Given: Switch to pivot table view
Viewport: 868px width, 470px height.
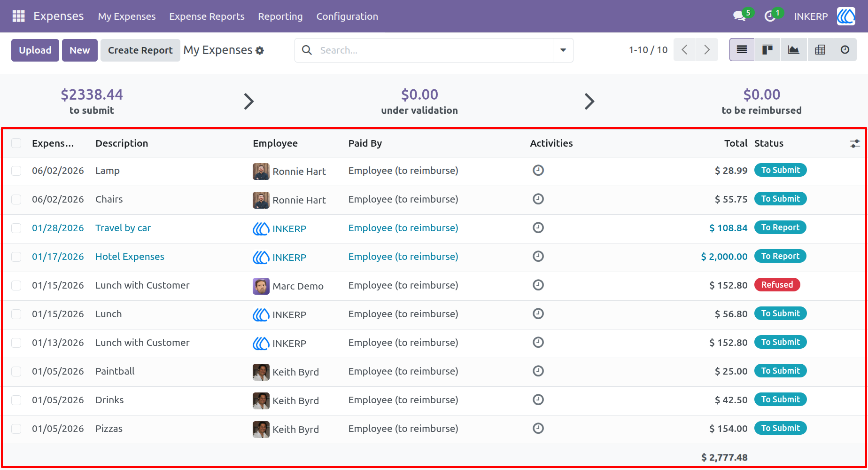Looking at the screenshot, I should (x=820, y=50).
